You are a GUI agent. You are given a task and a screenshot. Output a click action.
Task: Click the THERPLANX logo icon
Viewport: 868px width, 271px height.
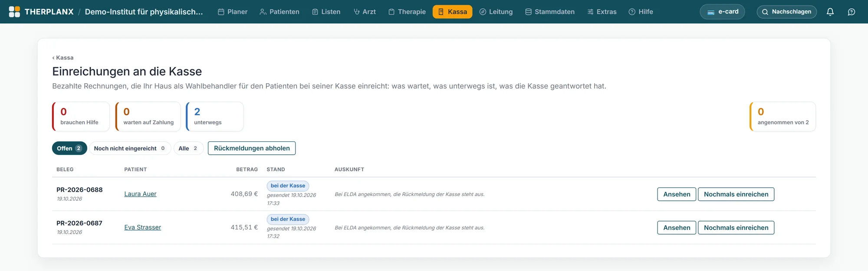14,12
